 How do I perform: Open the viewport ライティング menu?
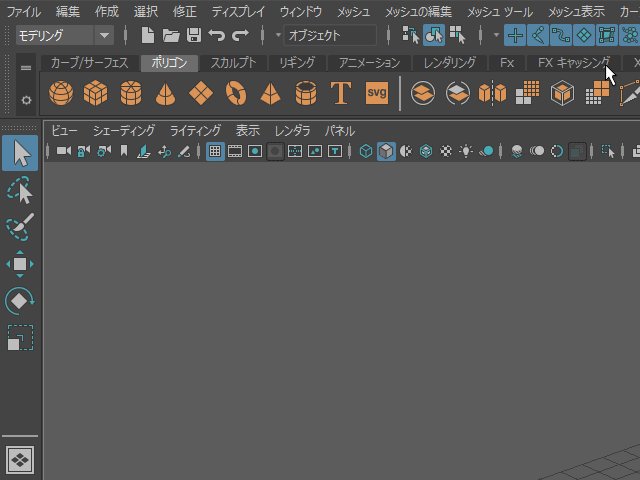[196, 131]
